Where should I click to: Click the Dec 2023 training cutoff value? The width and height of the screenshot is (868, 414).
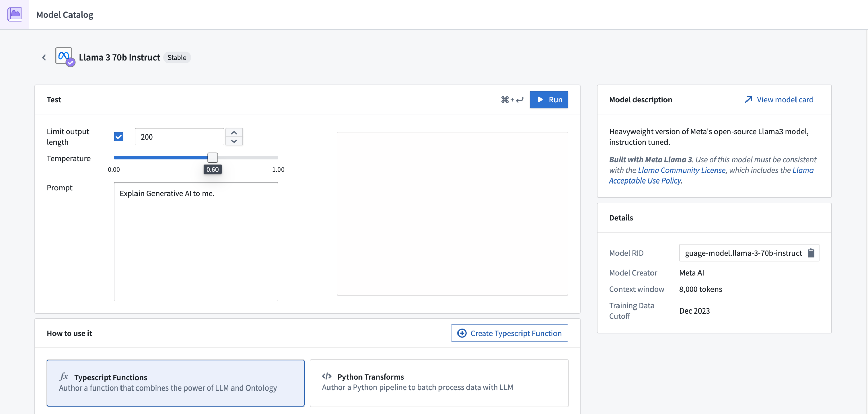(x=694, y=311)
